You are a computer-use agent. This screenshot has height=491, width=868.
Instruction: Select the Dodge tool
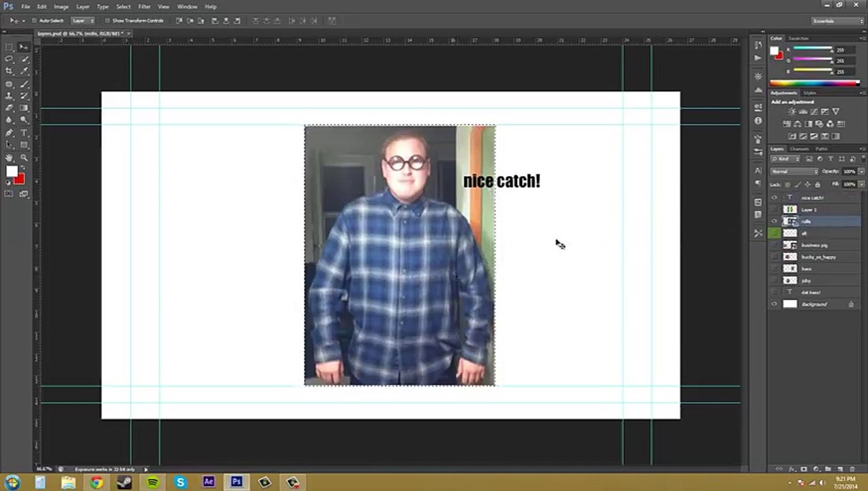pyautogui.click(x=25, y=120)
